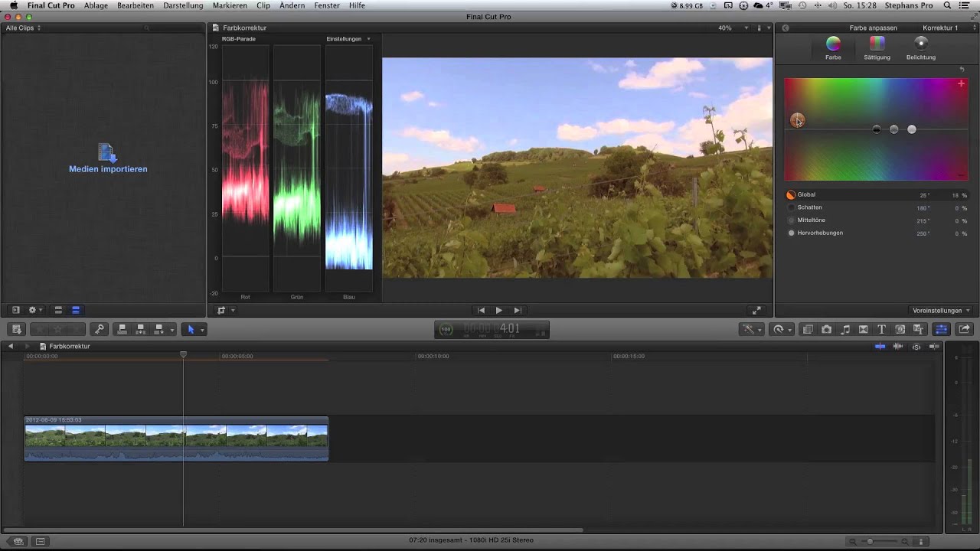Go back from the Farbe anpassen panel

785,28
